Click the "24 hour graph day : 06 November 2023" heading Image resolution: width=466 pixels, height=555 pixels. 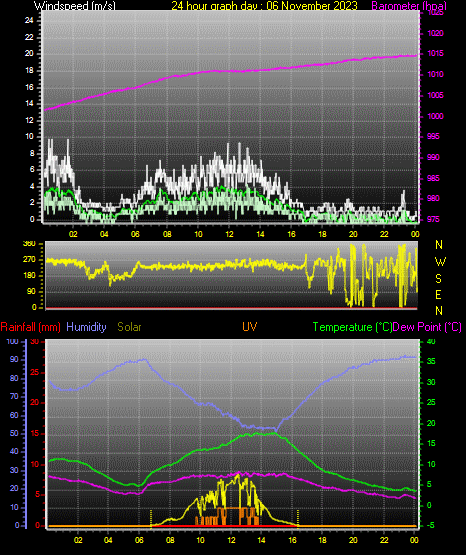(264, 6)
